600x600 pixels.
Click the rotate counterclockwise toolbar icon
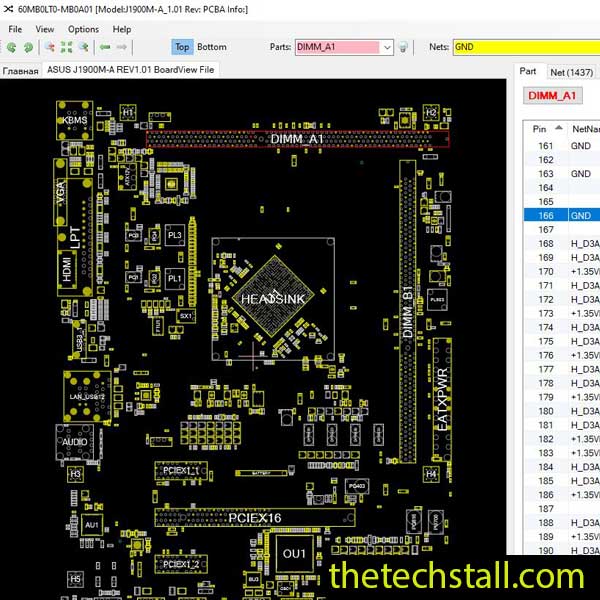pyautogui.click(x=11, y=47)
